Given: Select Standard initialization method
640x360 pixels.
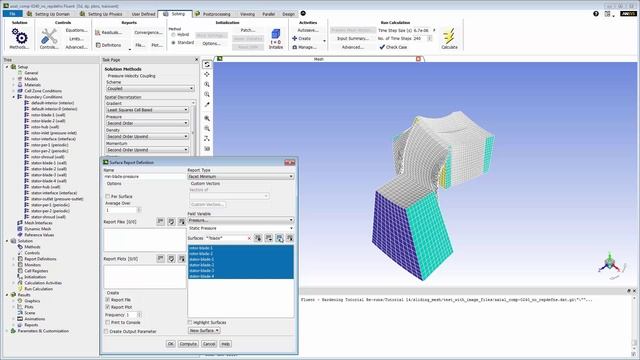Looking at the screenshot, I should (x=173, y=43).
